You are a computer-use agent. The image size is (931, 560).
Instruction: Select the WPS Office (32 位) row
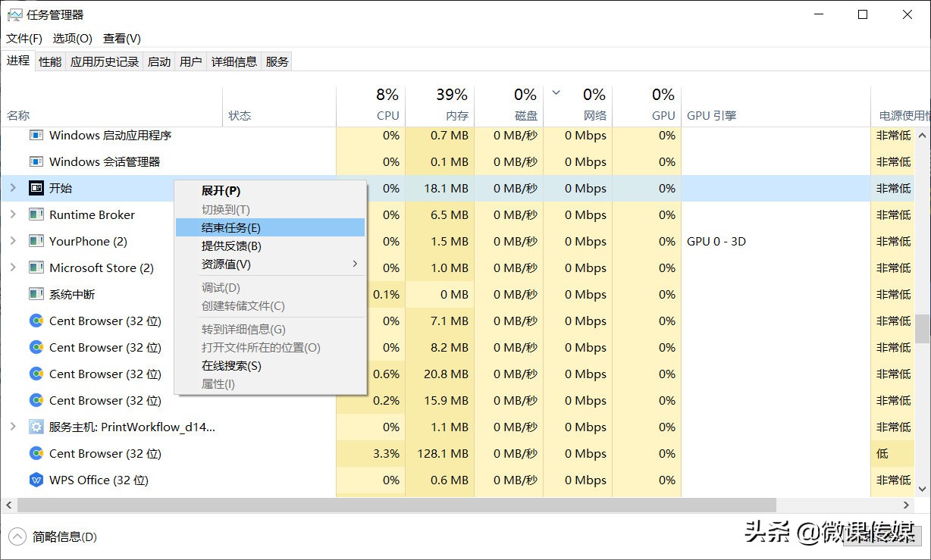pyautogui.click(x=458, y=480)
